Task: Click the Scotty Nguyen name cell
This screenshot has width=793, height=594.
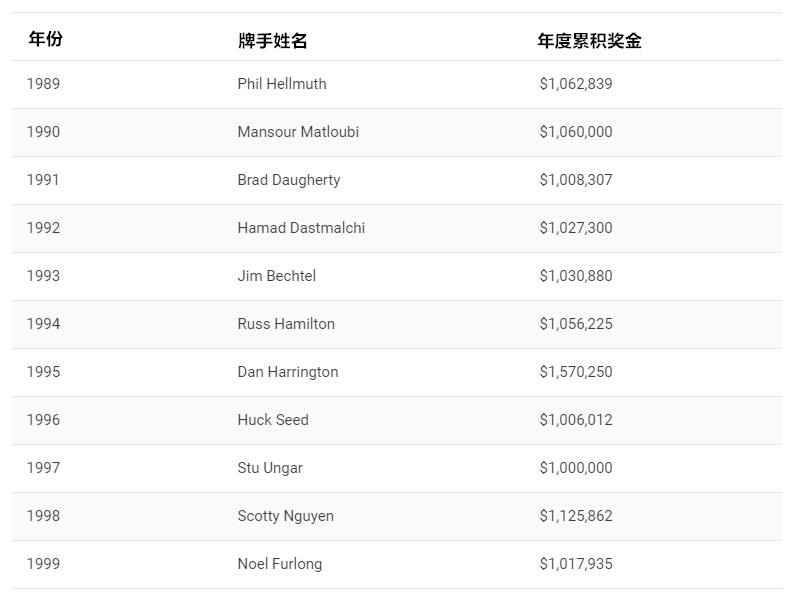Action: tap(286, 516)
